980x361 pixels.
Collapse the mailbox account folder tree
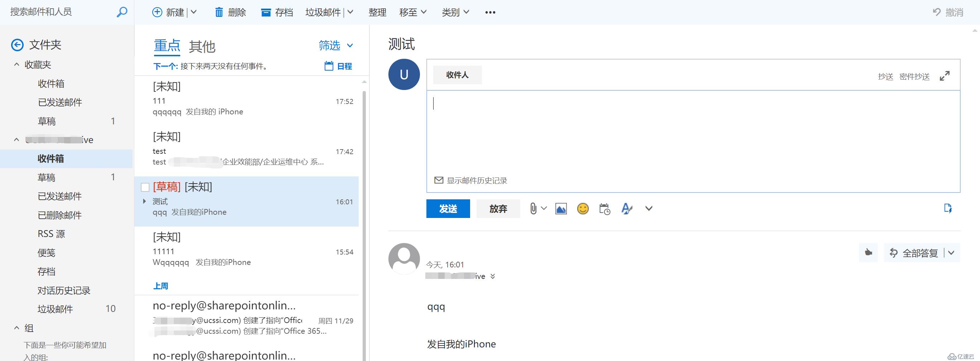tap(16, 139)
